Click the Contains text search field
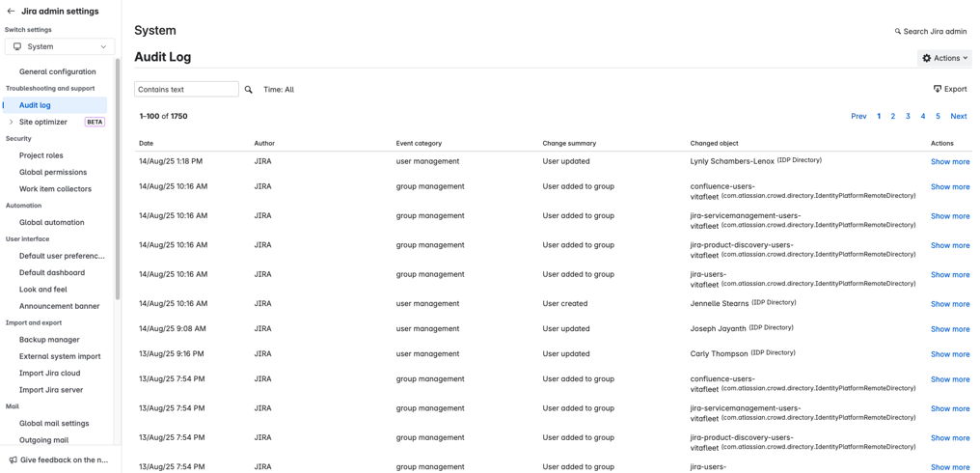 [x=185, y=90]
